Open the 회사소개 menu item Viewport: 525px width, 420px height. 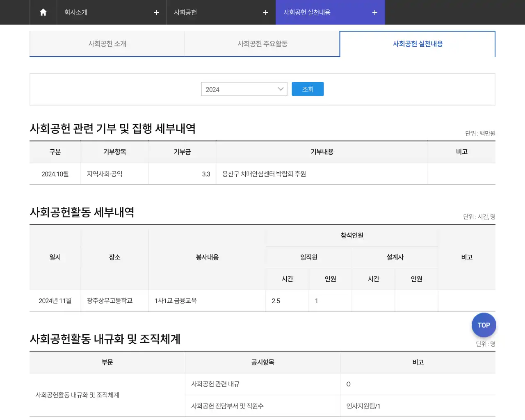click(x=75, y=12)
